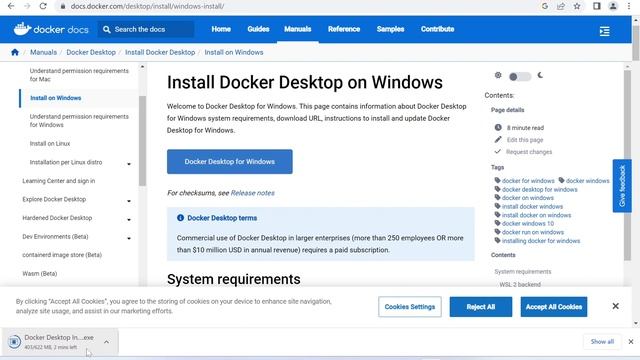This screenshot has height=360, width=640.
Task: Click the browser address bar URL
Action: coord(147,6)
